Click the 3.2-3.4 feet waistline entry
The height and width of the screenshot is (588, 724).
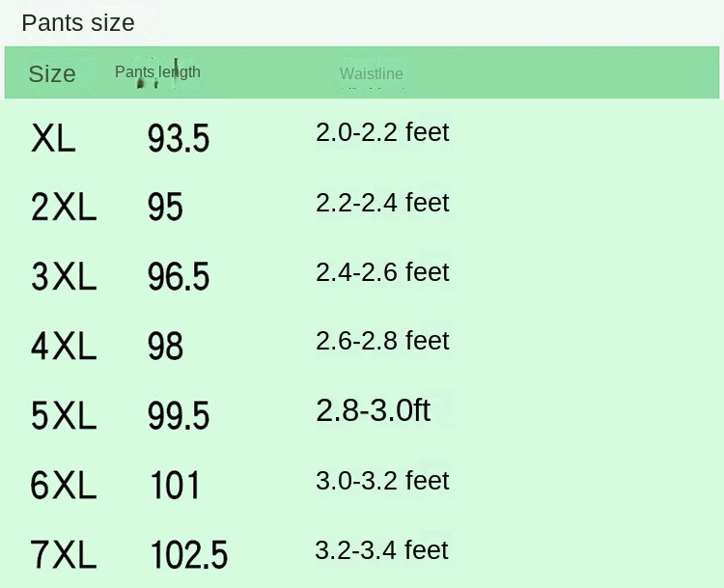[382, 550]
